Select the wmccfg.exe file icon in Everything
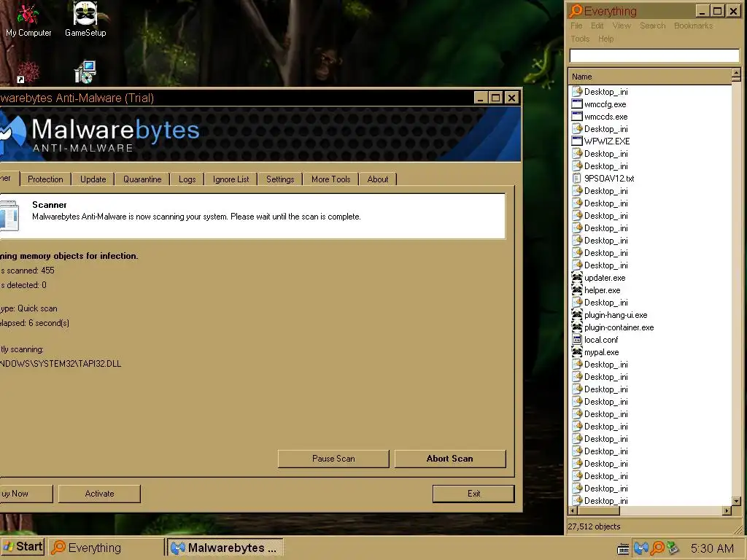This screenshot has height=560, width=747. (577, 104)
